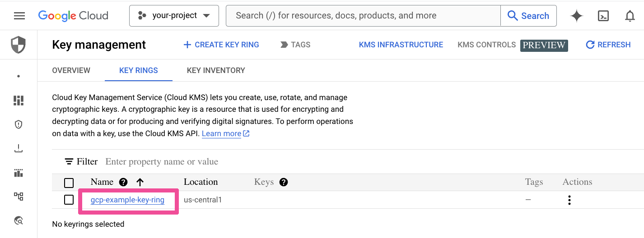Click the Tags column header
This screenshot has width=644, height=238.
(x=534, y=182)
